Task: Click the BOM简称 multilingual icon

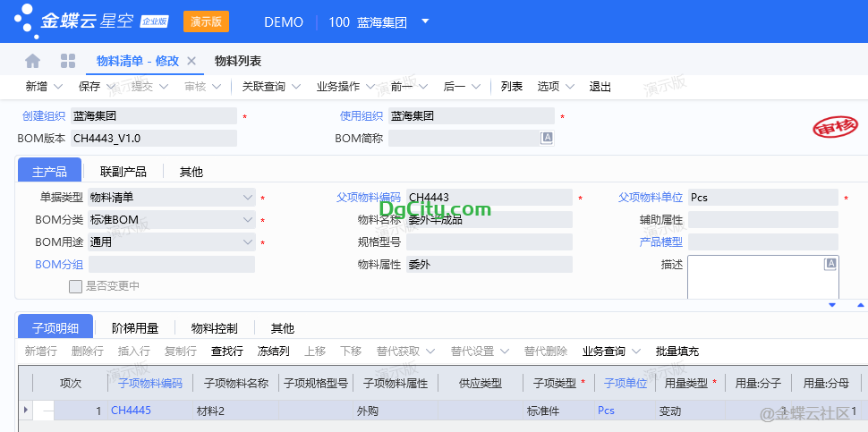Action: [x=547, y=138]
